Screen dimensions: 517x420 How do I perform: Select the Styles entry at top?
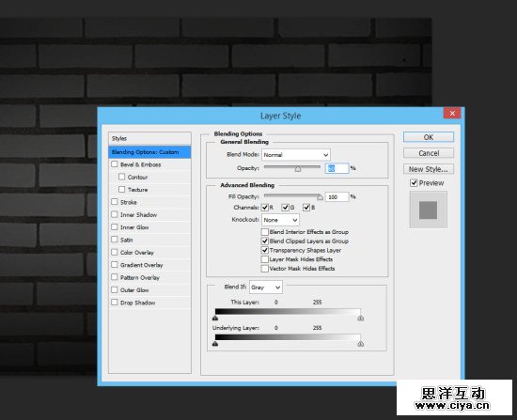click(x=149, y=138)
